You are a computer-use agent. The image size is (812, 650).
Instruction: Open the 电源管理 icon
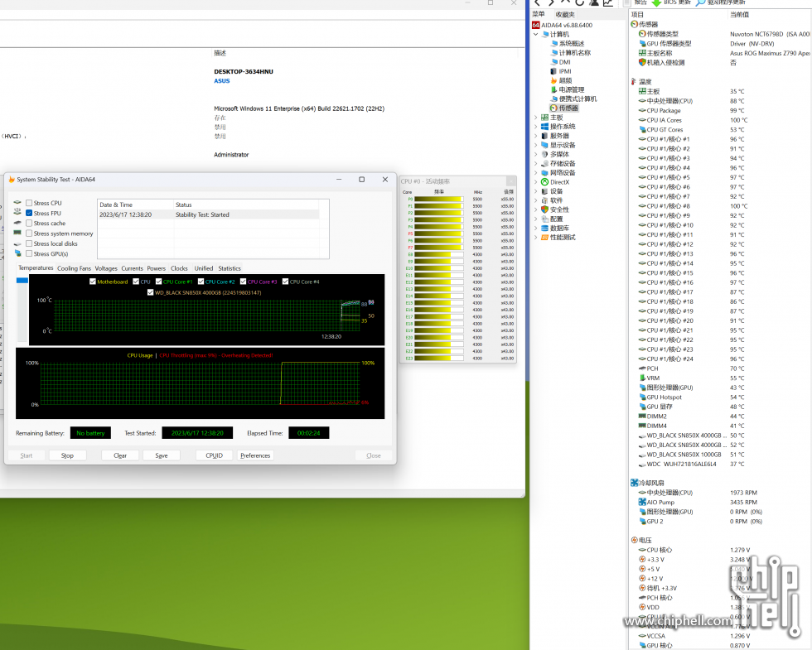[554, 89]
